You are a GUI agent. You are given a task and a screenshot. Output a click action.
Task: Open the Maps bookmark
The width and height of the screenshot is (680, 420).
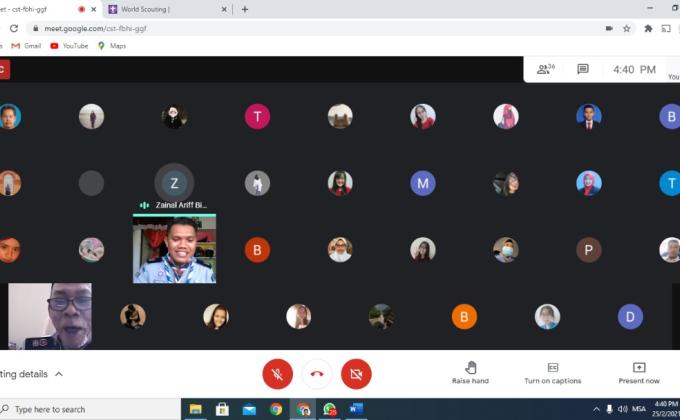coord(111,46)
